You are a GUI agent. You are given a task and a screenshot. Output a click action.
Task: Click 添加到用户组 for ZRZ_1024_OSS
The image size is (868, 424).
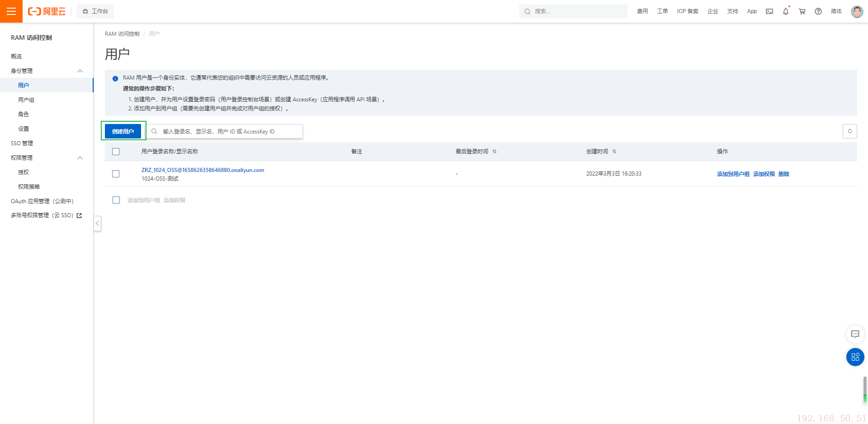pyautogui.click(x=733, y=174)
